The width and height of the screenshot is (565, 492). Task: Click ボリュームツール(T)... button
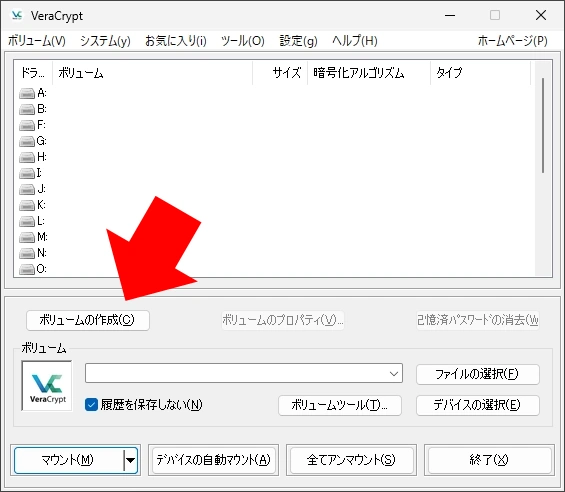click(340, 405)
